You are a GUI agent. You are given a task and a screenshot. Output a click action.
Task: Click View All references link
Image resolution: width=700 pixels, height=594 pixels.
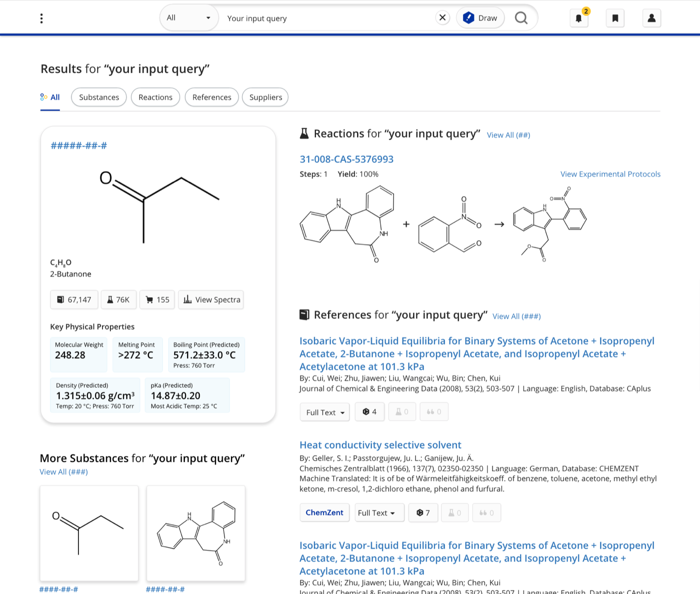pyautogui.click(x=516, y=316)
